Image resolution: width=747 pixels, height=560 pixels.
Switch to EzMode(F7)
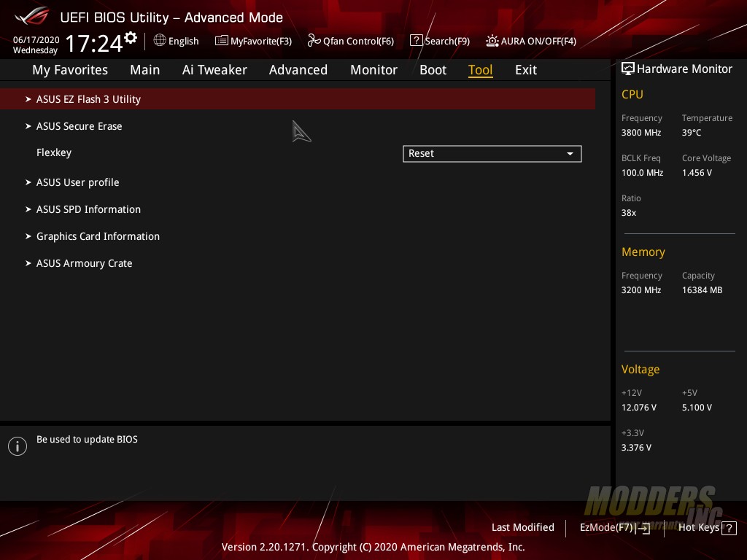(x=606, y=528)
